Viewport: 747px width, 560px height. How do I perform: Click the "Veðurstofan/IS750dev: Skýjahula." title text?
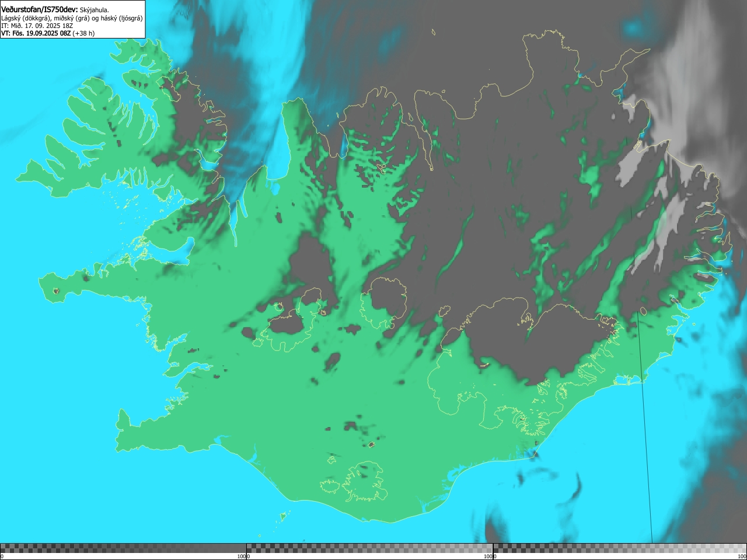55,9
